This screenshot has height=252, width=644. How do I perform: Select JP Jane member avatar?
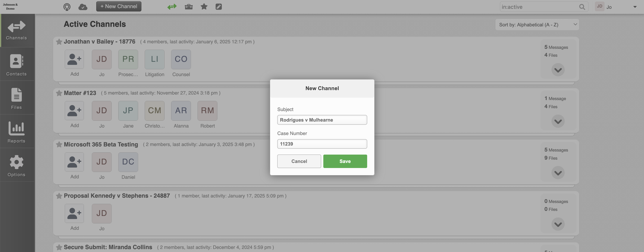128,111
